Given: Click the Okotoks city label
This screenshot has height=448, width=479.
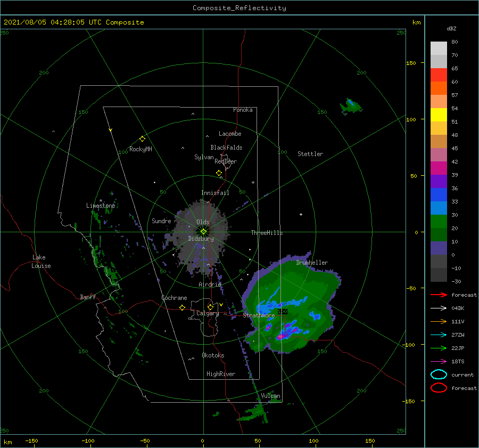Looking at the screenshot, I should [213, 355].
